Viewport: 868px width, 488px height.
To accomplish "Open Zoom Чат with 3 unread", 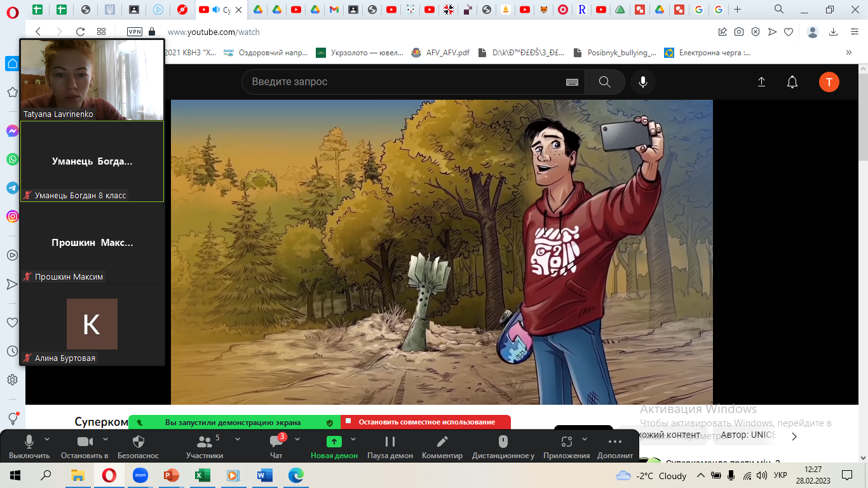I will pyautogui.click(x=276, y=447).
